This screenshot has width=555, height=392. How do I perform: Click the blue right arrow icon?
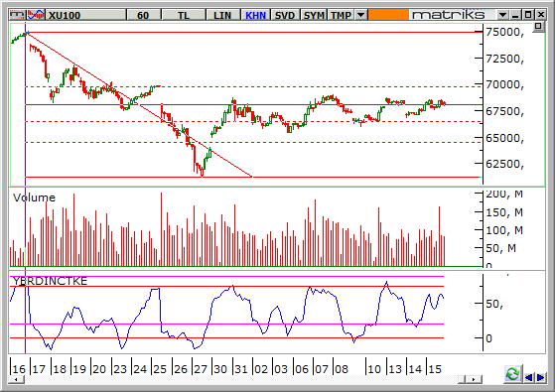(x=540, y=378)
